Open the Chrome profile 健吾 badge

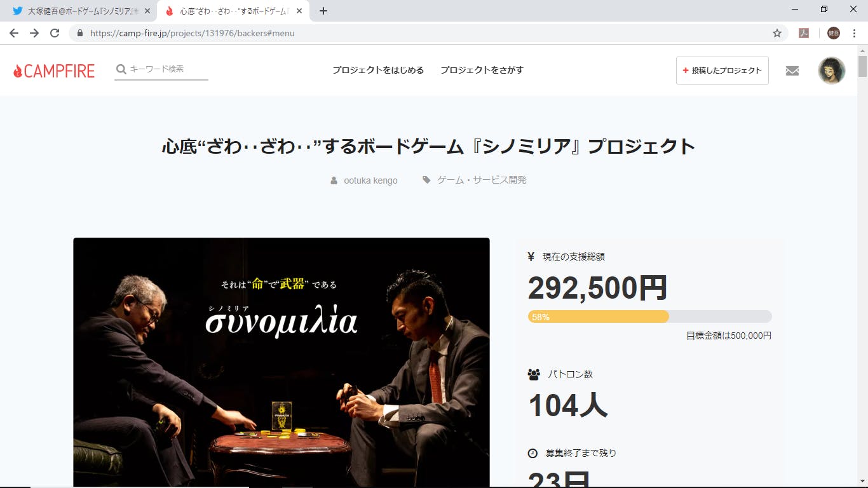pos(834,33)
